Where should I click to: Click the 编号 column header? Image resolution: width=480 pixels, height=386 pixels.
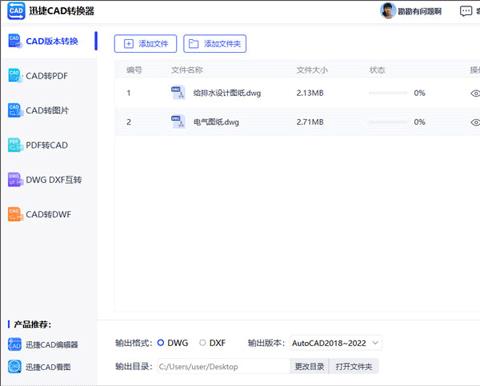134,70
